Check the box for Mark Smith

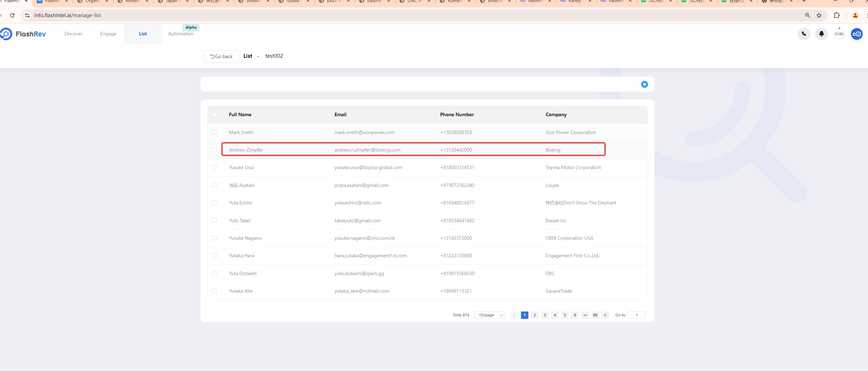click(215, 132)
